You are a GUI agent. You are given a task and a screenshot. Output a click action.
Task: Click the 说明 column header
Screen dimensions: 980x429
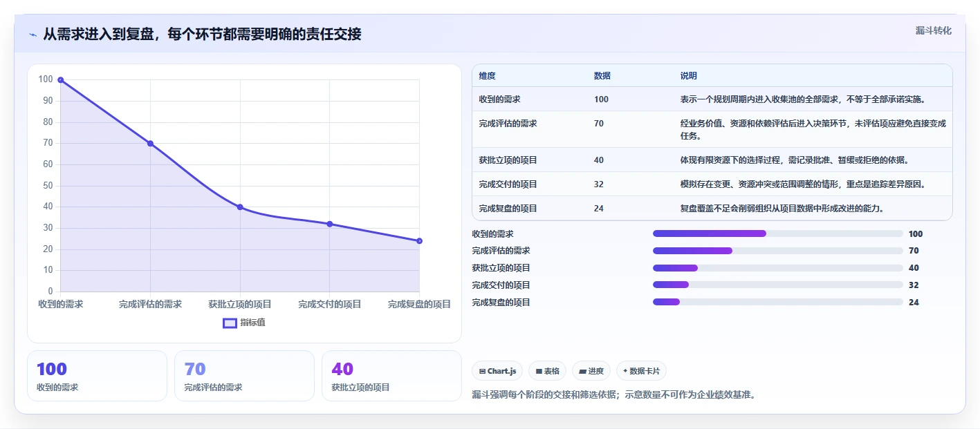click(688, 76)
